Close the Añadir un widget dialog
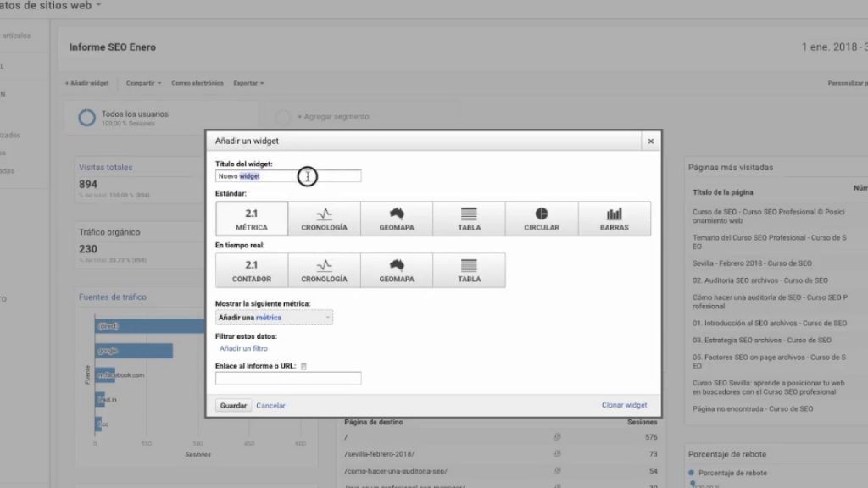This screenshot has height=488, width=868. point(650,141)
